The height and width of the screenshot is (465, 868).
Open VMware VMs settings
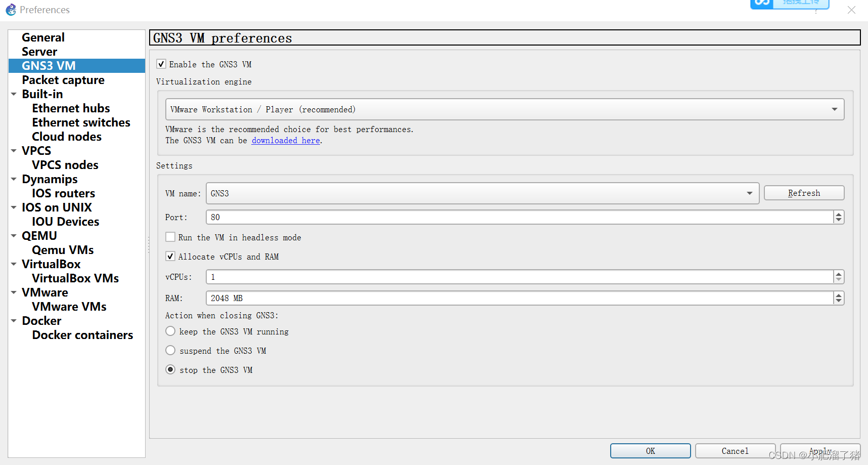point(69,307)
